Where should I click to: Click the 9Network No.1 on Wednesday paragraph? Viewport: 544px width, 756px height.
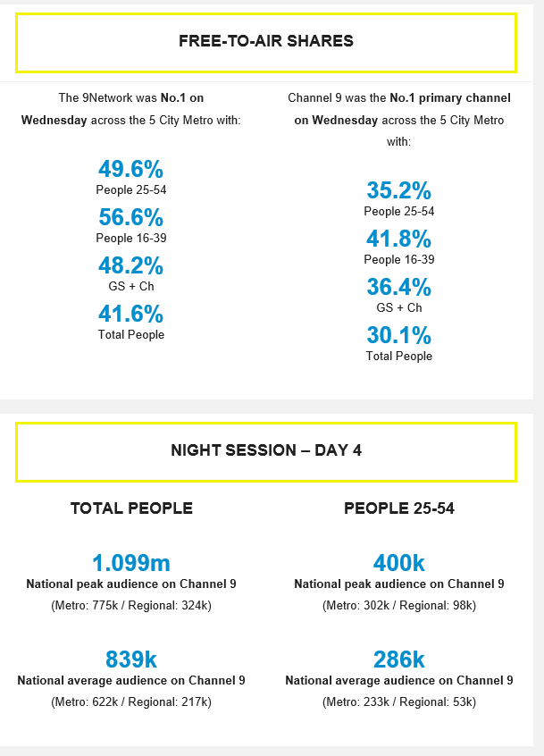click(131, 109)
